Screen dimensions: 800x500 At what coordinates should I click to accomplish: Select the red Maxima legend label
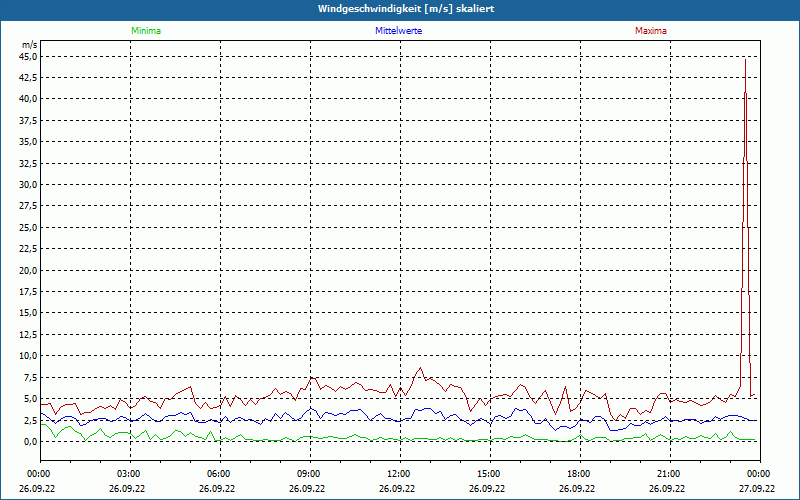(x=651, y=31)
